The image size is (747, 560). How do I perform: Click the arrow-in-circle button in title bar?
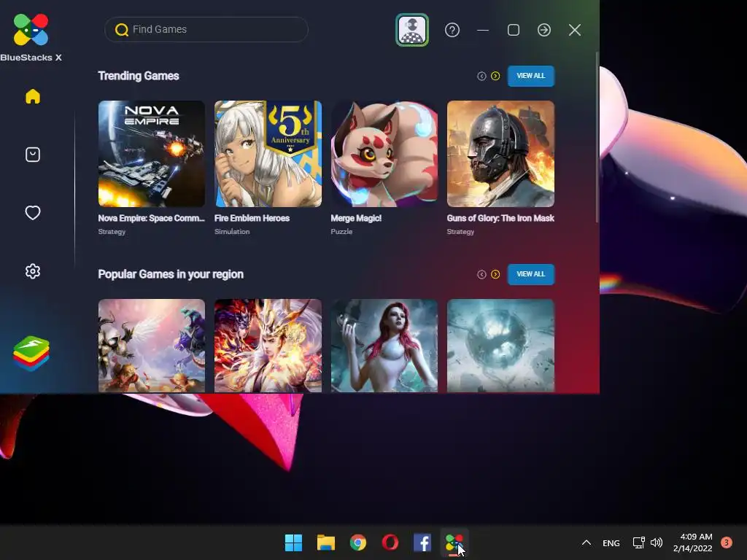pyautogui.click(x=544, y=30)
